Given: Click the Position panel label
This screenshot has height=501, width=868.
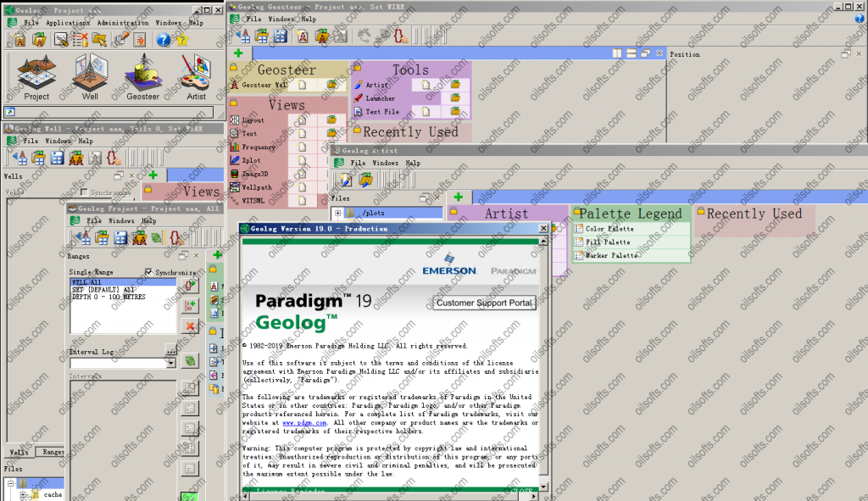Looking at the screenshot, I should (685, 54).
